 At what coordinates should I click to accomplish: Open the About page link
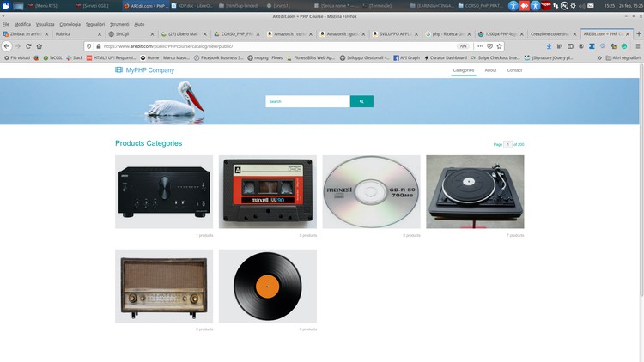click(490, 70)
